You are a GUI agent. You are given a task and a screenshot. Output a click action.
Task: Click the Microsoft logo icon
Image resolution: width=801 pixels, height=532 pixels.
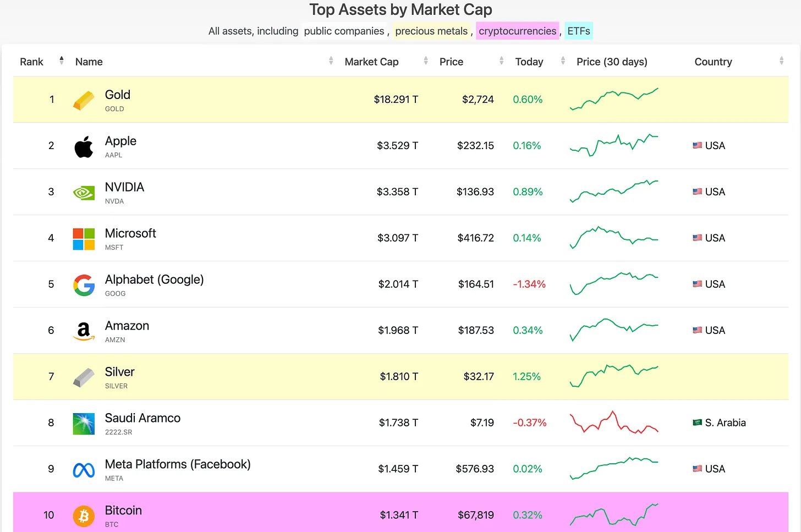[x=84, y=239]
